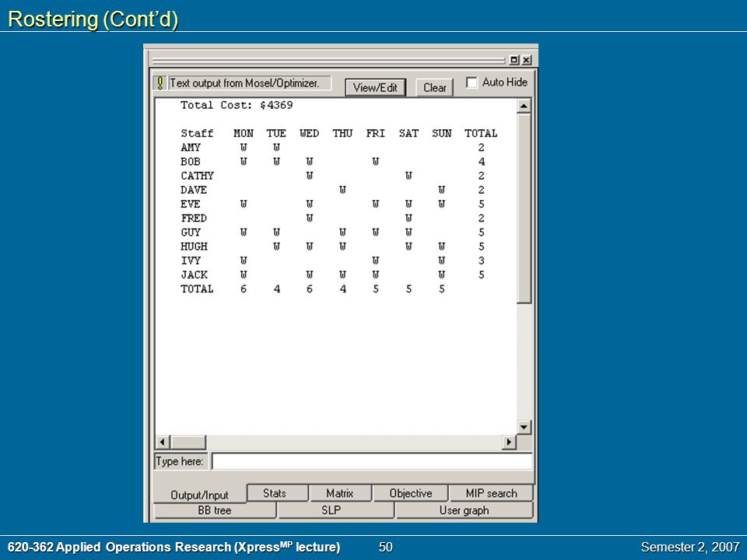
Task: Click the AMY row name
Action: click(191, 148)
